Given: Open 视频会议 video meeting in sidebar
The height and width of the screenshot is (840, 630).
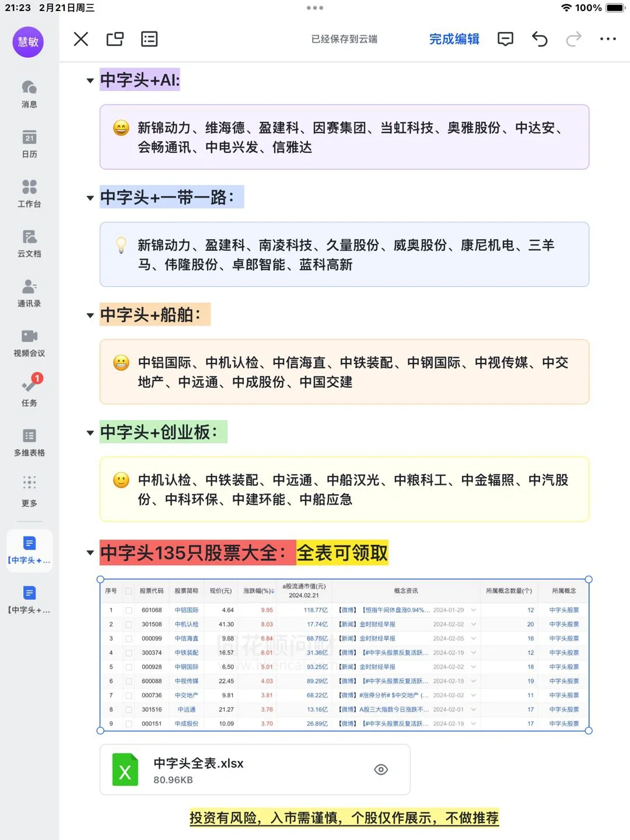Looking at the screenshot, I should (29, 342).
